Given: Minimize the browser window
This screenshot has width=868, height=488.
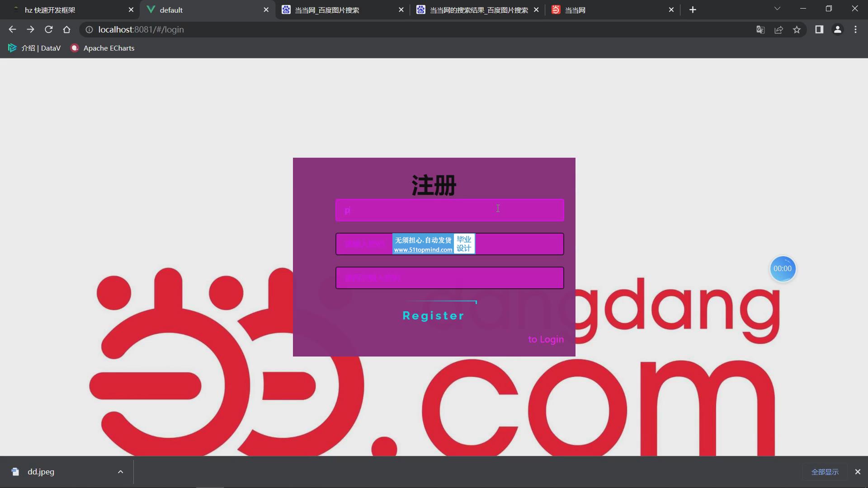Looking at the screenshot, I should pos(803,9).
